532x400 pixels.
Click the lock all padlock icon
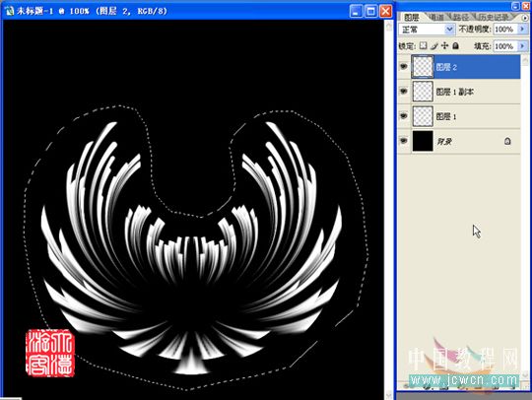tap(456, 45)
